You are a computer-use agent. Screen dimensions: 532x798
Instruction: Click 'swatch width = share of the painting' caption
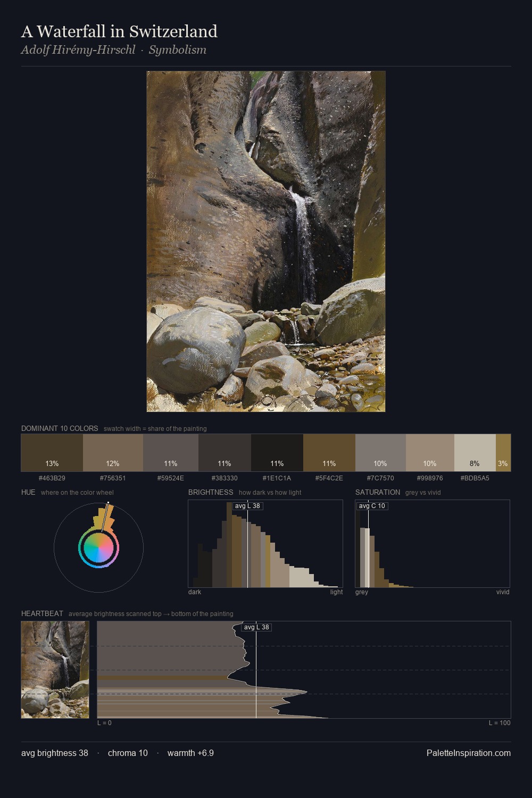click(155, 428)
